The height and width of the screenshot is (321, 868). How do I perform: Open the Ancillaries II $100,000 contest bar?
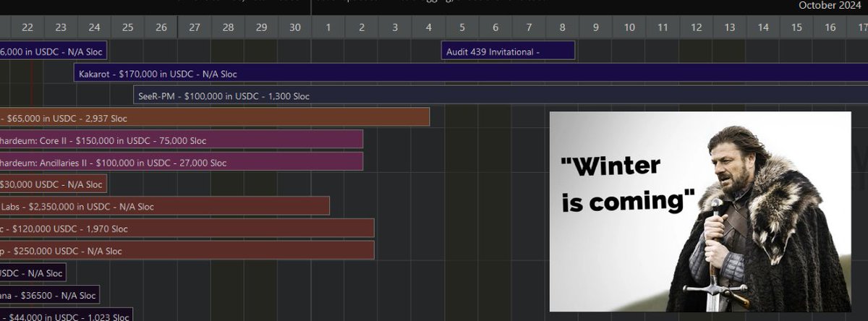coord(182,162)
